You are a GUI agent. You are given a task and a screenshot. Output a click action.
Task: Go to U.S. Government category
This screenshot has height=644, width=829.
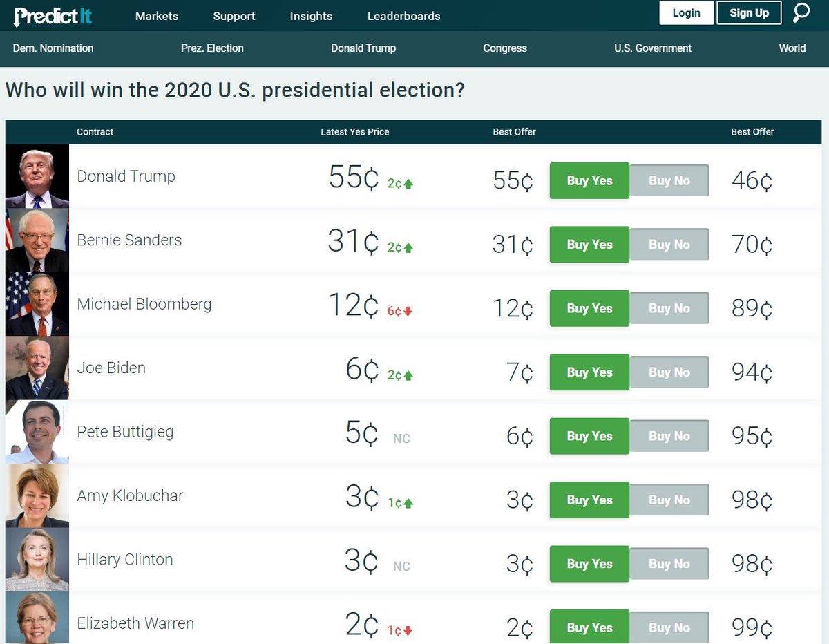[x=653, y=48]
